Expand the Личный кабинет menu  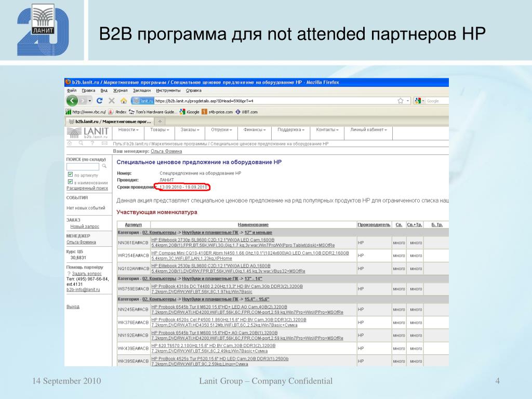click(368, 129)
